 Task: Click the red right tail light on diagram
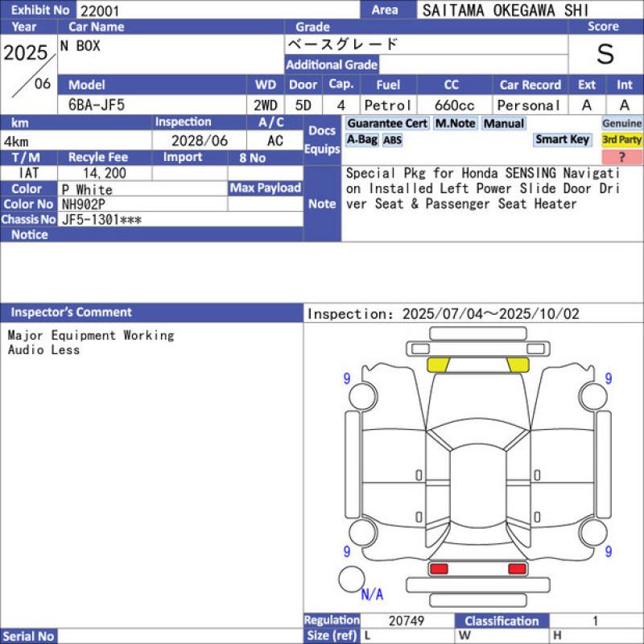click(517, 569)
